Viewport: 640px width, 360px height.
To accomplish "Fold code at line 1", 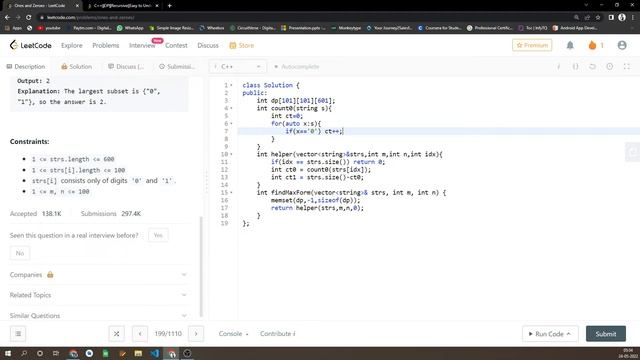I will coord(231,85).
